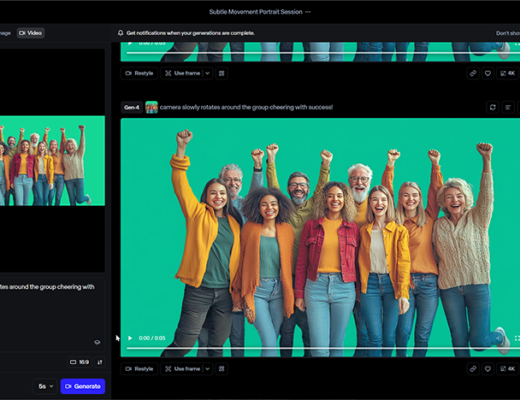Screen dimensions: 520x400
Task: Click the input image thumbnail in the left panel
Action: pyautogui.click(x=52, y=161)
